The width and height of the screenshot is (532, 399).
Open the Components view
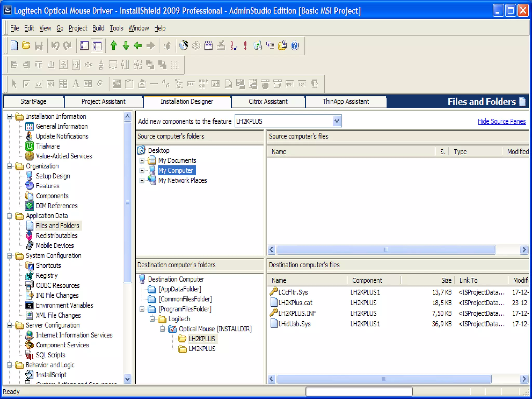tap(52, 196)
